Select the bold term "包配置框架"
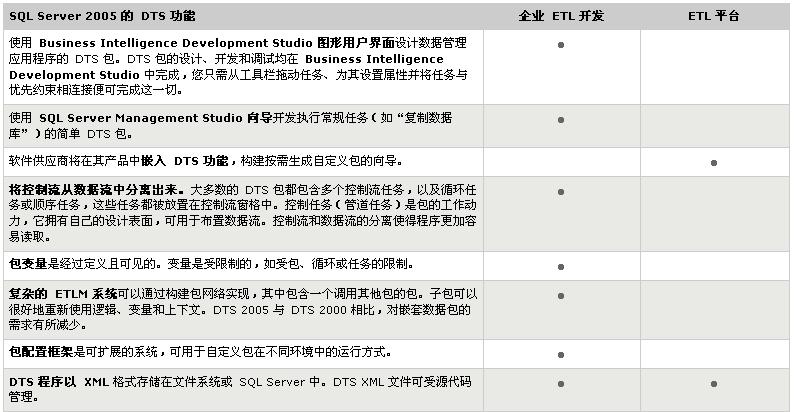The width and height of the screenshot is (795, 412). (x=41, y=352)
